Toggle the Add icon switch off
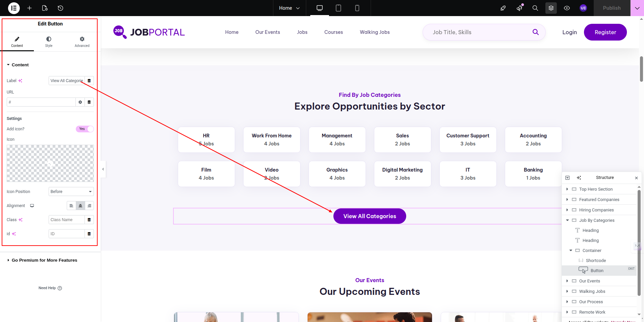 click(85, 129)
